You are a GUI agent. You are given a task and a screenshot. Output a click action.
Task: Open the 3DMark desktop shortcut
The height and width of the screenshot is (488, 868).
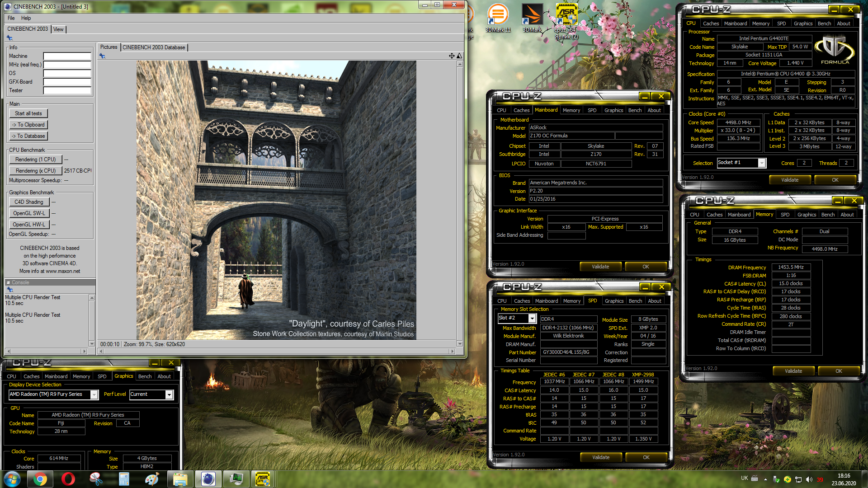tap(532, 18)
